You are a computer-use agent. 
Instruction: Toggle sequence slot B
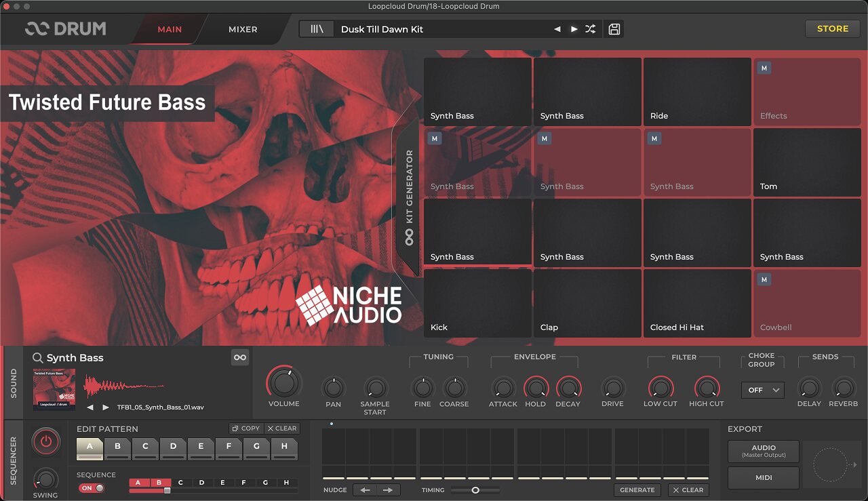(x=159, y=483)
